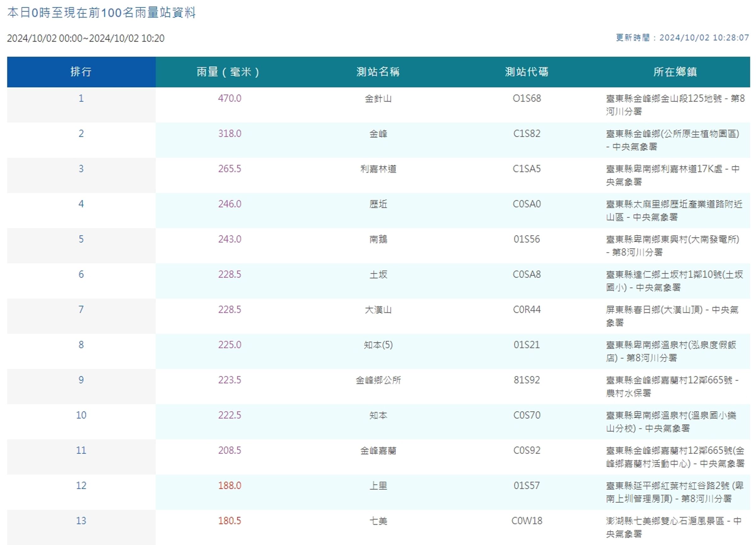Select rainfall value 208.5

point(229,450)
